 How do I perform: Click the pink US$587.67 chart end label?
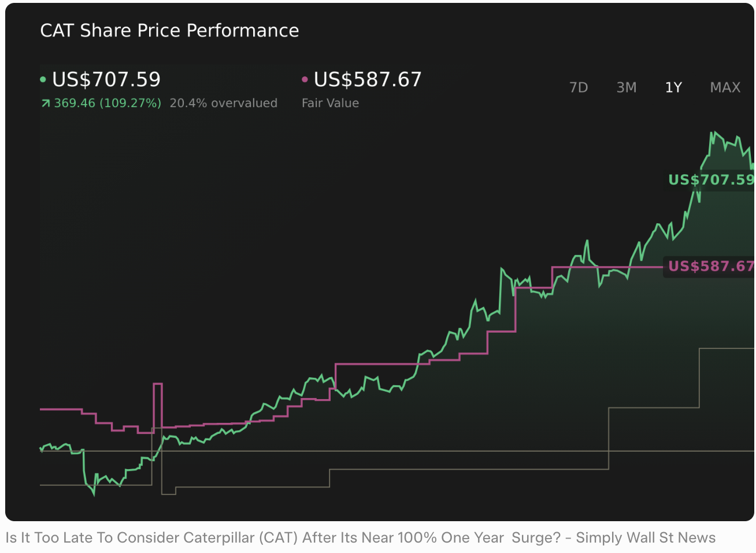tap(710, 266)
